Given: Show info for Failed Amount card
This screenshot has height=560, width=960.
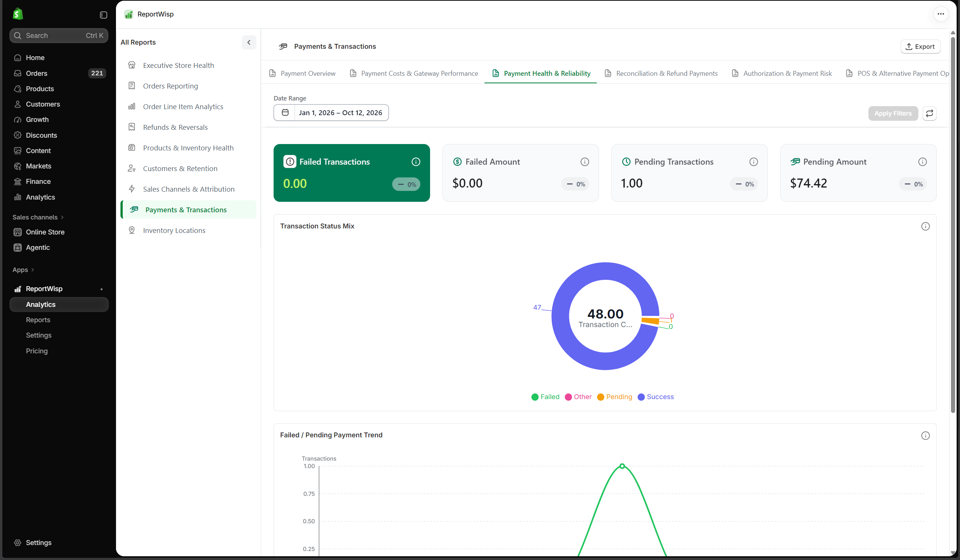Looking at the screenshot, I should click(x=584, y=162).
